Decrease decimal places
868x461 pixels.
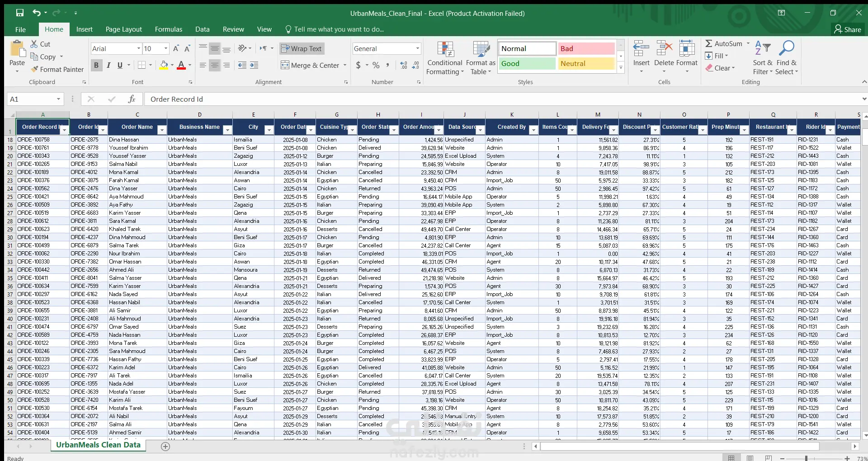tap(415, 65)
